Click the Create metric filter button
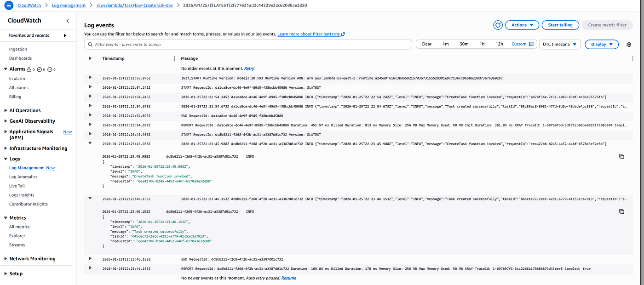The height and width of the screenshot is (285, 644). point(607,25)
